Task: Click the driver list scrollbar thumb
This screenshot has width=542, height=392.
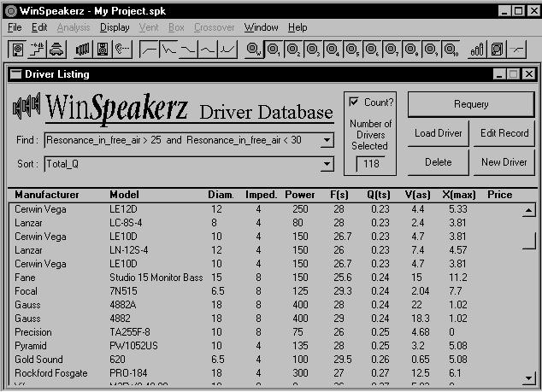Action: [529, 240]
